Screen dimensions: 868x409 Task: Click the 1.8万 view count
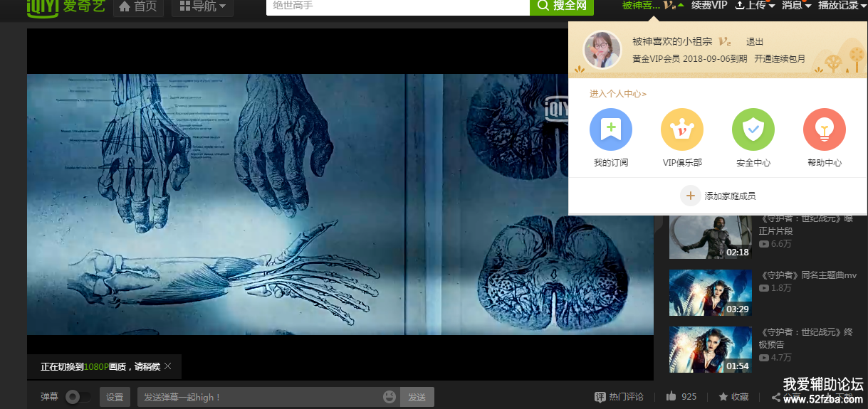(x=775, y=288)
